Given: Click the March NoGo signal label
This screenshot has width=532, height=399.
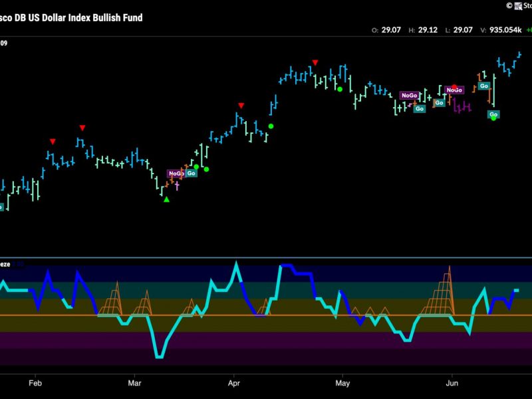Looking at the screenshot, I should click(x=176, y=174).
